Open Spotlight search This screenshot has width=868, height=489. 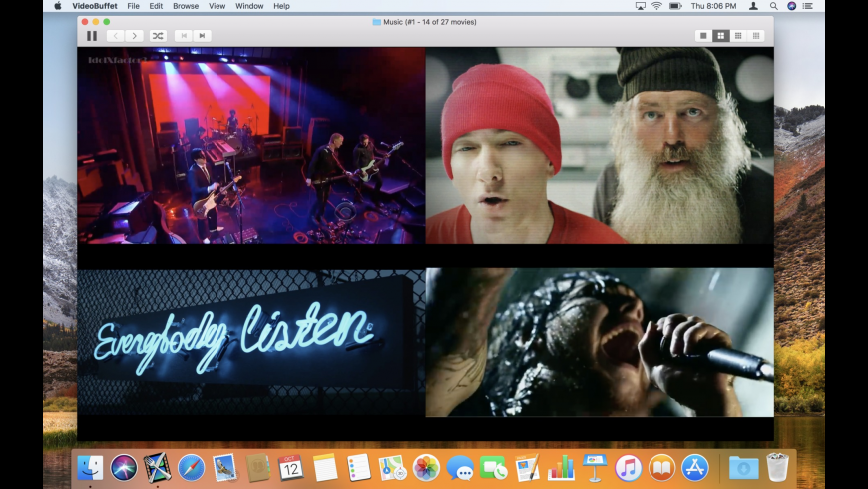click(773, 6)
